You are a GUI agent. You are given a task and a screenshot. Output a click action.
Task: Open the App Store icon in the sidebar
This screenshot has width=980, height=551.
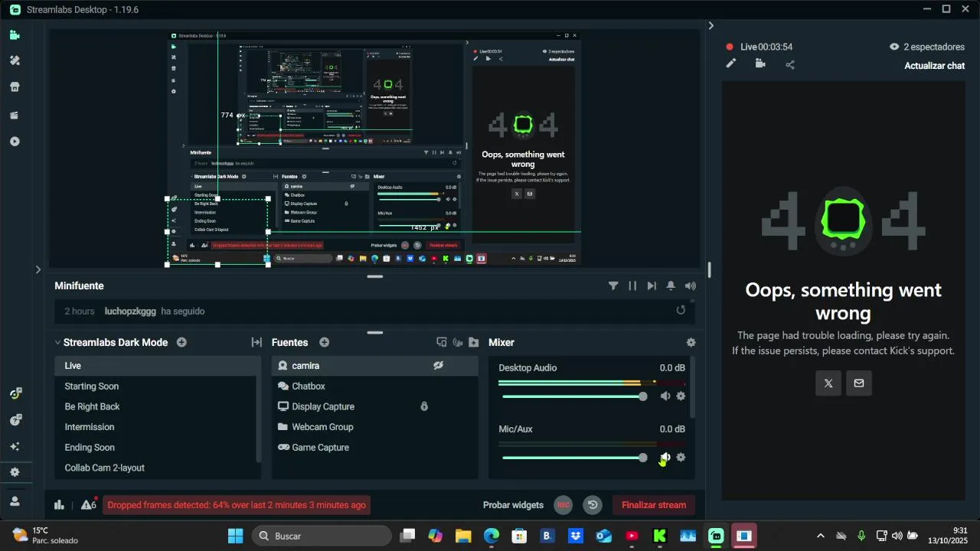pos(15,87)
